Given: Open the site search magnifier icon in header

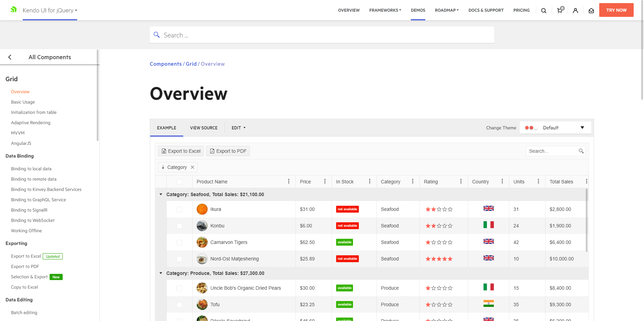Looking at the screenshot, I should [x=544, y=11].
